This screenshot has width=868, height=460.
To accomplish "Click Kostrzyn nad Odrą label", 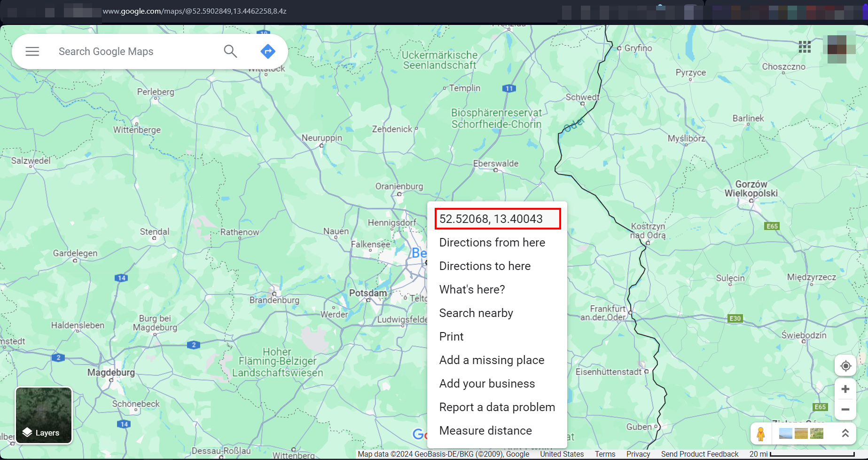I will pos(648,230).
